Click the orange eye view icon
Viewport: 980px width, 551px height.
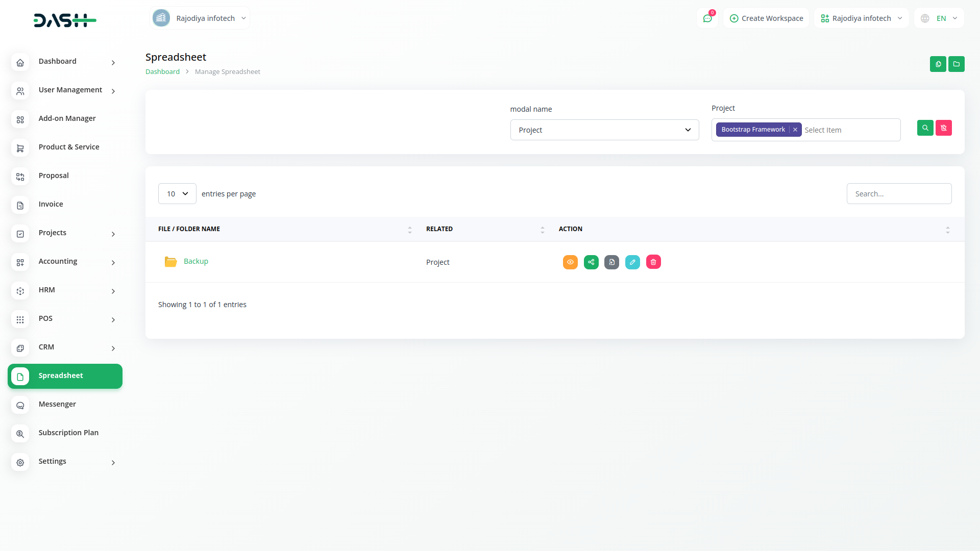point(570,262)
